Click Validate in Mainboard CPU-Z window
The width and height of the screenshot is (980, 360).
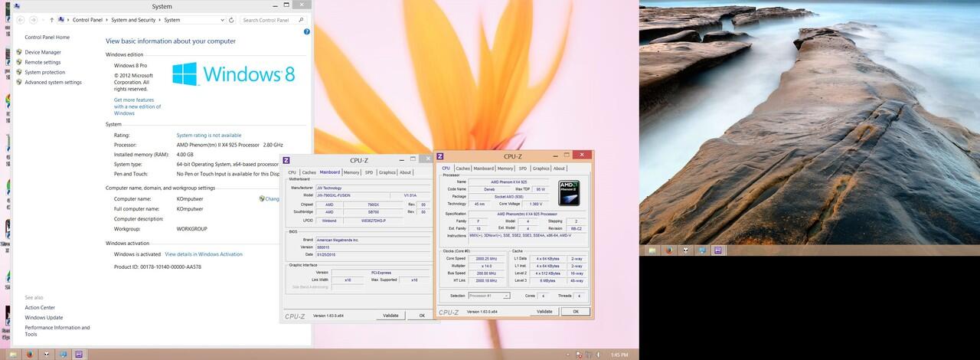click(x=390, y=316)
